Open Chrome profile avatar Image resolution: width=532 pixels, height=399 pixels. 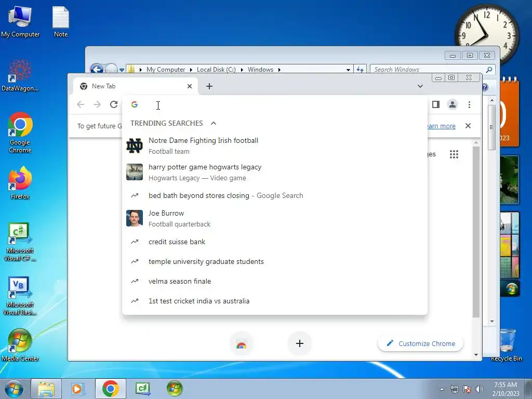click(453, 104)
